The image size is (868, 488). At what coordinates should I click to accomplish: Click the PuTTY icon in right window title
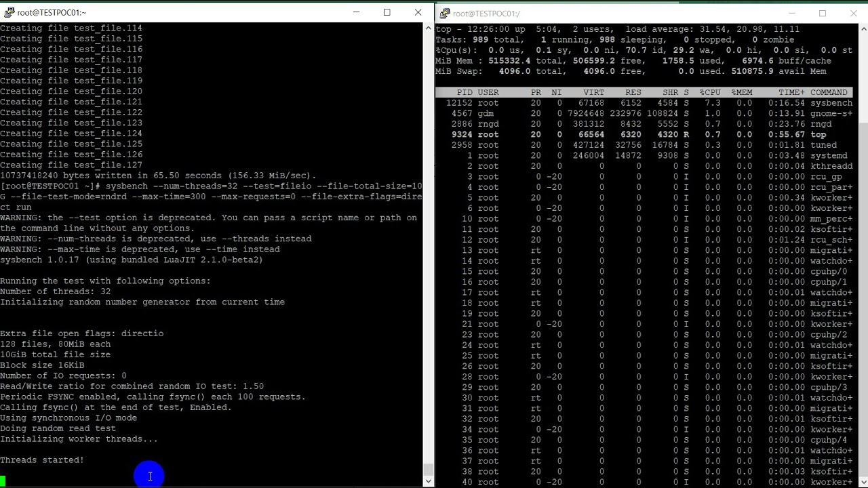(x=444, y=14)
